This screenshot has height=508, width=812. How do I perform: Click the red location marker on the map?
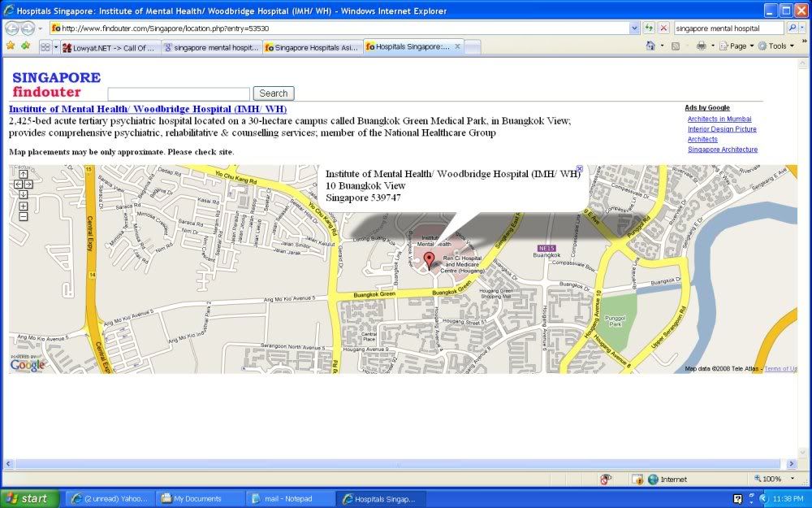pyautogui.click(x=429, y=260)
